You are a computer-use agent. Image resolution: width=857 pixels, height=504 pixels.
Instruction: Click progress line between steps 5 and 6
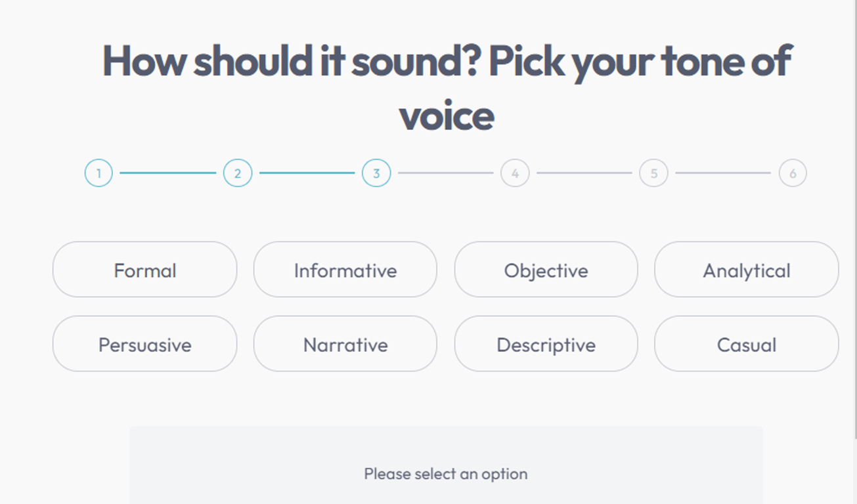(723, 173)
